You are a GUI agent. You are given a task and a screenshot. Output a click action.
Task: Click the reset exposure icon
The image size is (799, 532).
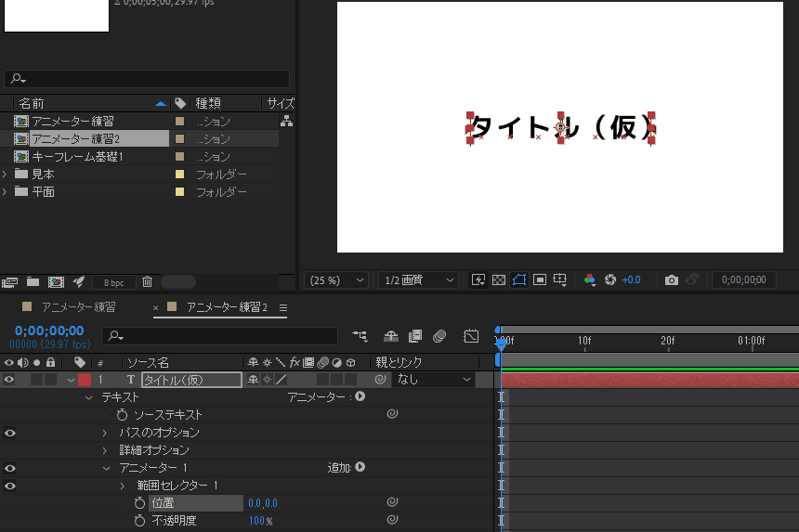point(610,279)
